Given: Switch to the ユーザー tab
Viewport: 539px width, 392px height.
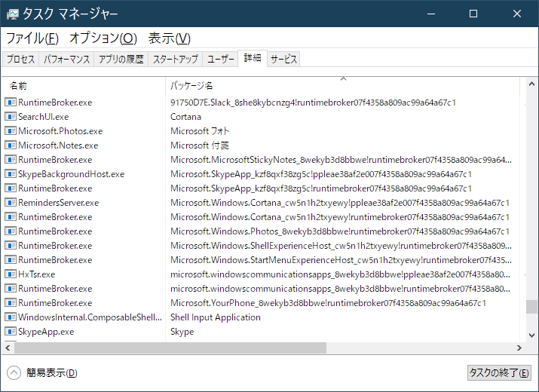Looking at the screenshot, I should 220,59.
